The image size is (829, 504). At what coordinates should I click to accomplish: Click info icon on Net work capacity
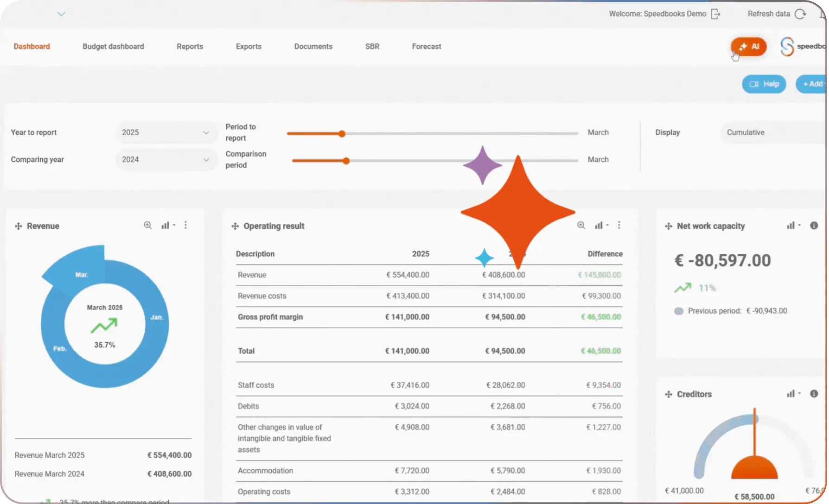pos(814,226)
